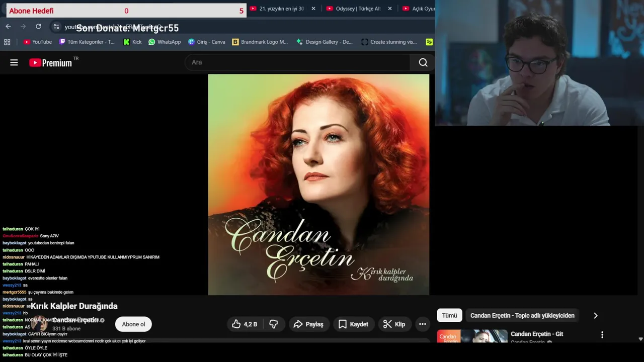Dislike the video with thumbs down

click(x=274, y=324)
